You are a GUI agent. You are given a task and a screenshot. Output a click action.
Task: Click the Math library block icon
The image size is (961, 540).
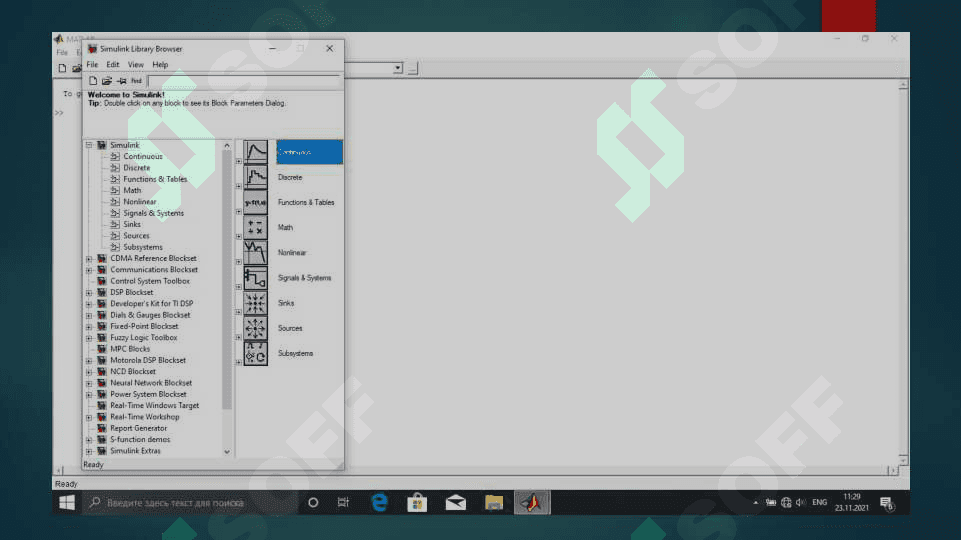point(256,227)
